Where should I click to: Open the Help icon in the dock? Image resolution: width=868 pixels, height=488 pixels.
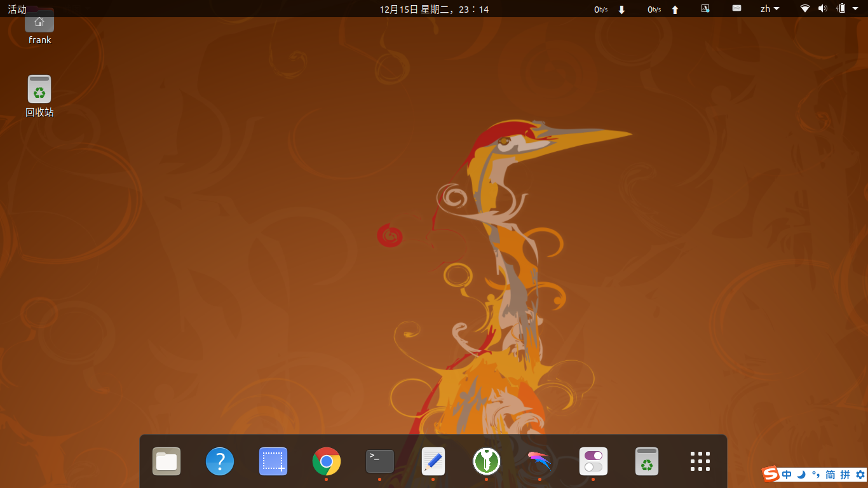tap(220, 461)
